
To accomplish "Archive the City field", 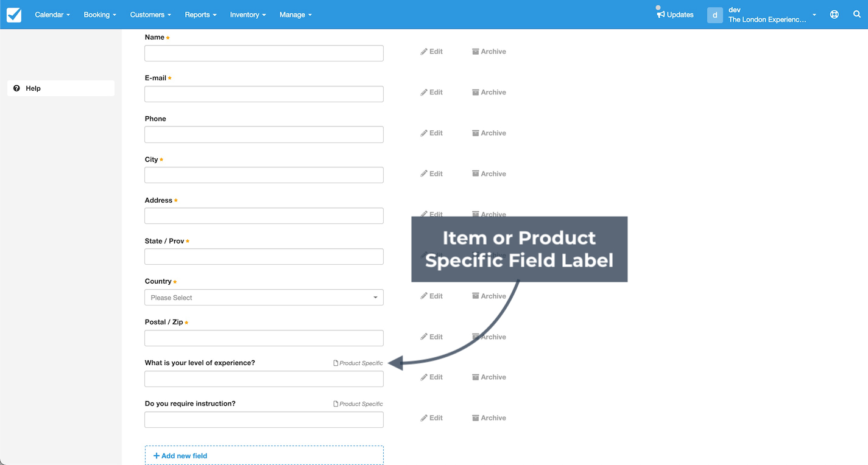I will click(x=489, y=174).
